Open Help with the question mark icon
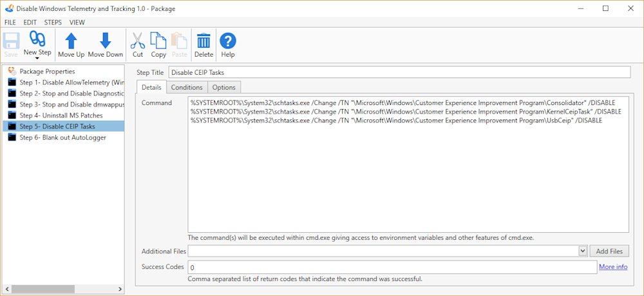Viewport: 644px width, 296px height. [228, 41]
